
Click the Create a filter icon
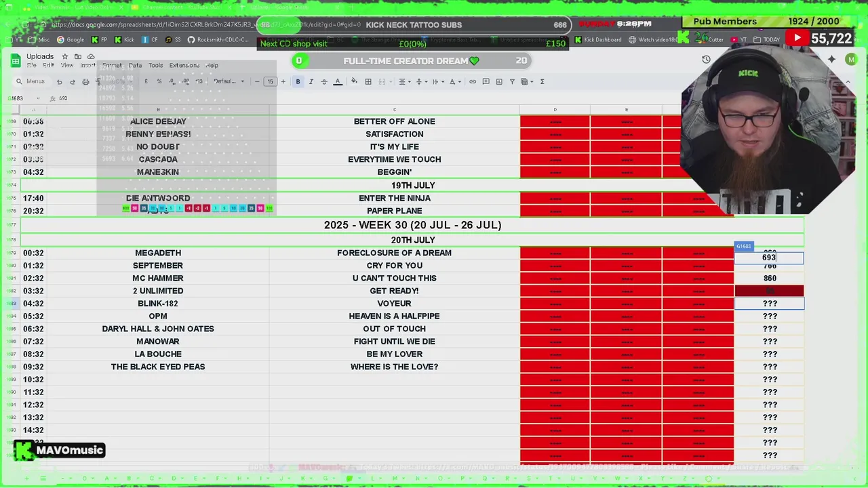512,82
